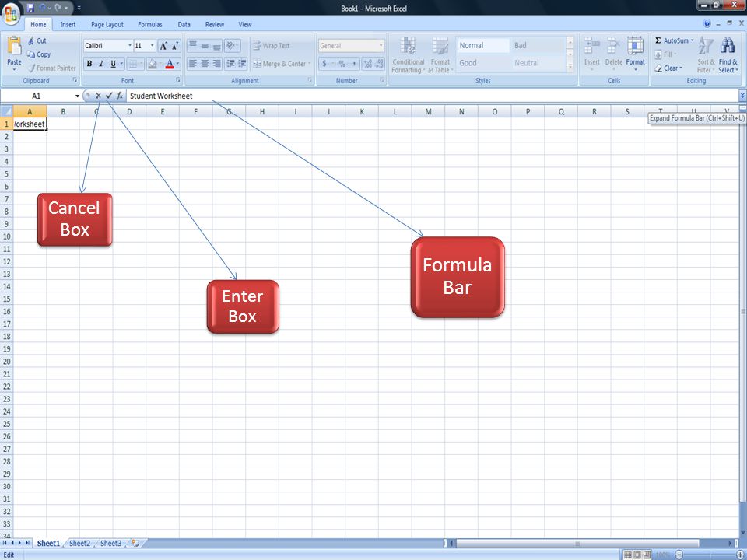Toggle Center text alignment
This screenshot has height=560, width=747.
(205, 63)
